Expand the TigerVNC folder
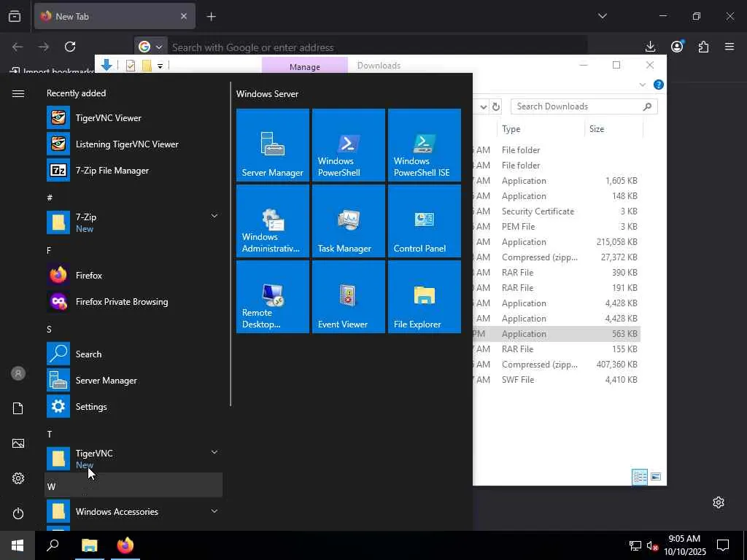 214,452
